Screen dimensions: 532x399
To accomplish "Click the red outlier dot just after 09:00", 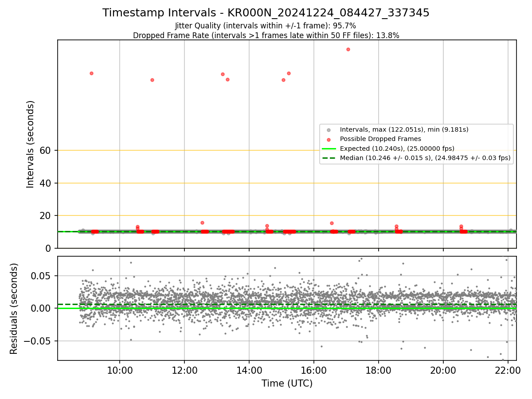I will 91,73.
